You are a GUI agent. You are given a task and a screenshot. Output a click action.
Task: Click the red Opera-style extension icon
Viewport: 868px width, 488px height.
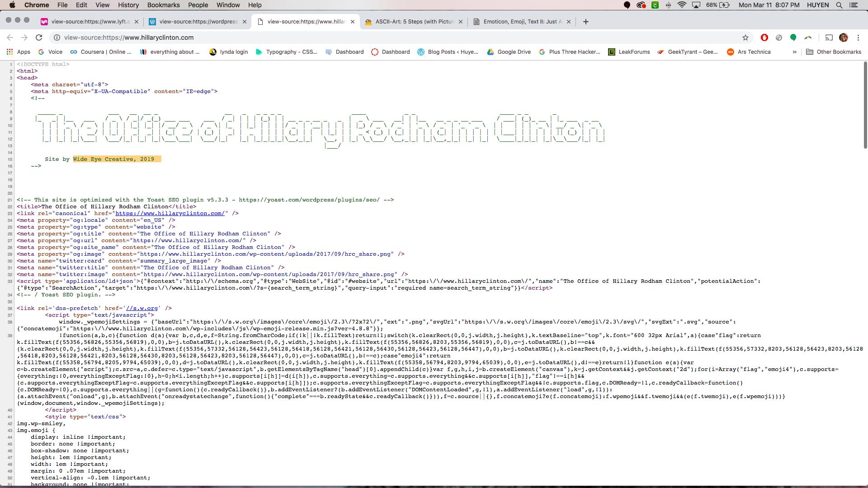(764, 38)
